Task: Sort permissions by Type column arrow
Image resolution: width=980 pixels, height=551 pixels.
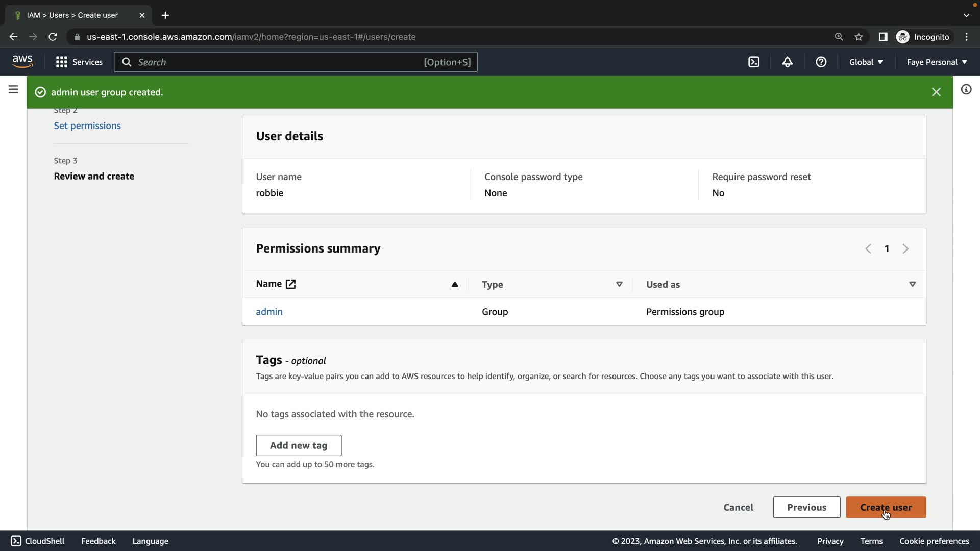Action: coord(619,284)
